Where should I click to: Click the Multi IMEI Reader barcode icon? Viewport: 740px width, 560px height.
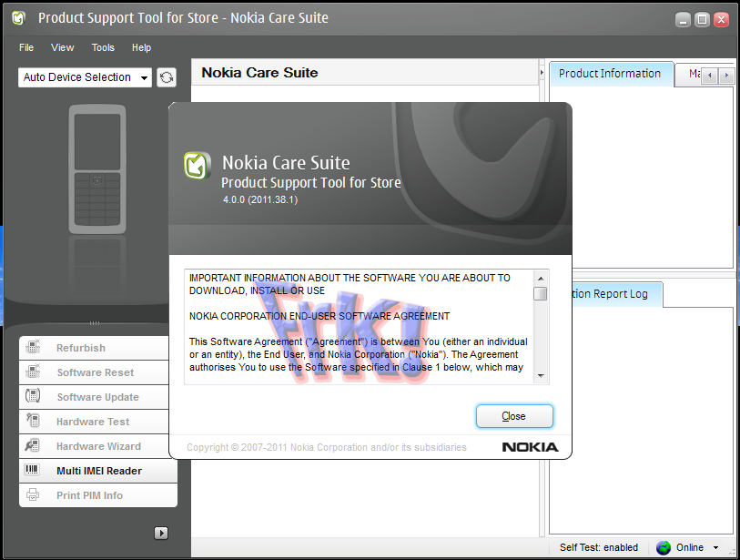(x=32, y=470)
